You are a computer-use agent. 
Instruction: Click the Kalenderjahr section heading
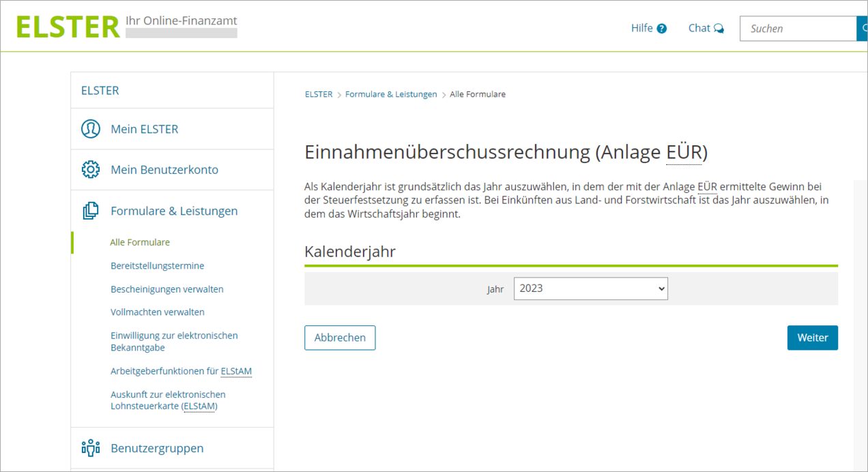pos(350,251)
